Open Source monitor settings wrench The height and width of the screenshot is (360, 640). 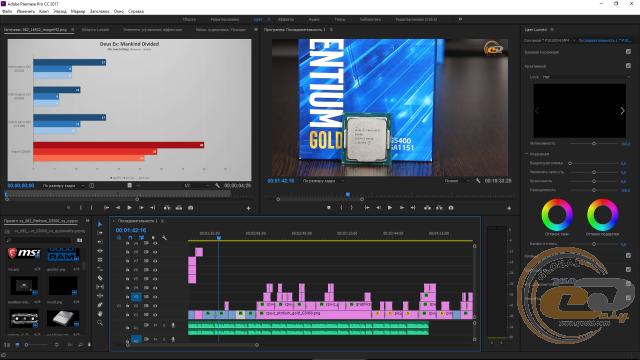(x=218, y=185)
